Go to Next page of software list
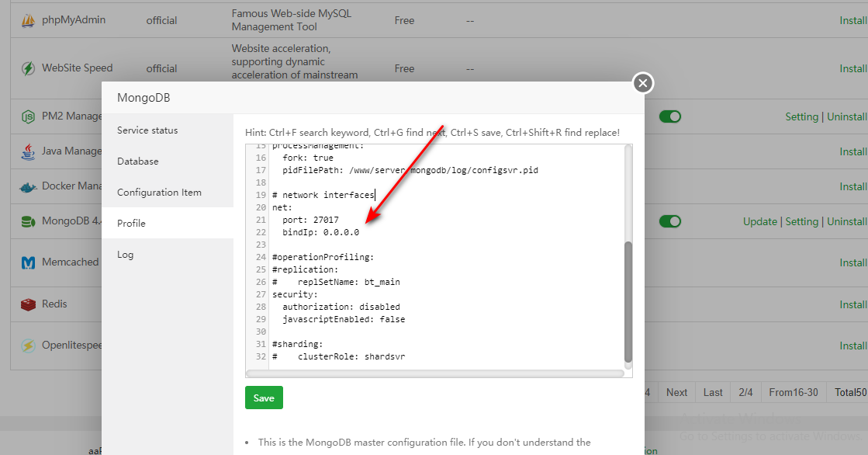Screen dimensions: 868x455 (x=676, y=392)
